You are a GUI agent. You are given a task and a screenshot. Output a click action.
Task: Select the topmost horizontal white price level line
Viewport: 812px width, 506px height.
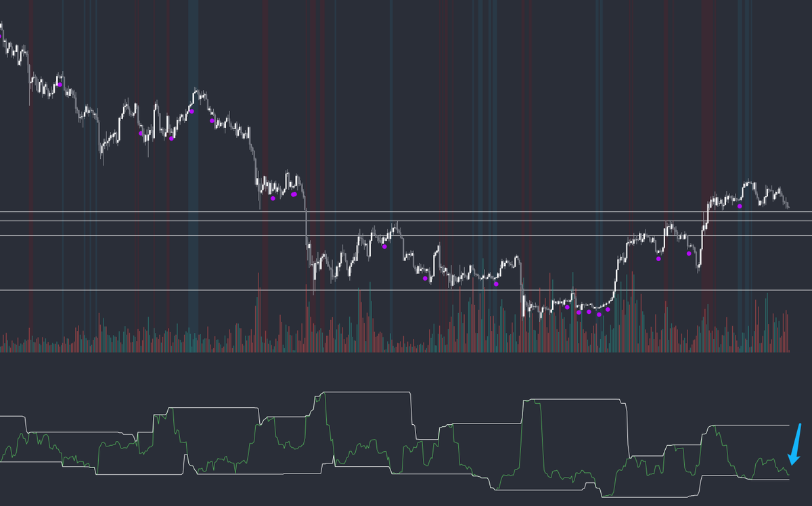click(x=406, y=212)
